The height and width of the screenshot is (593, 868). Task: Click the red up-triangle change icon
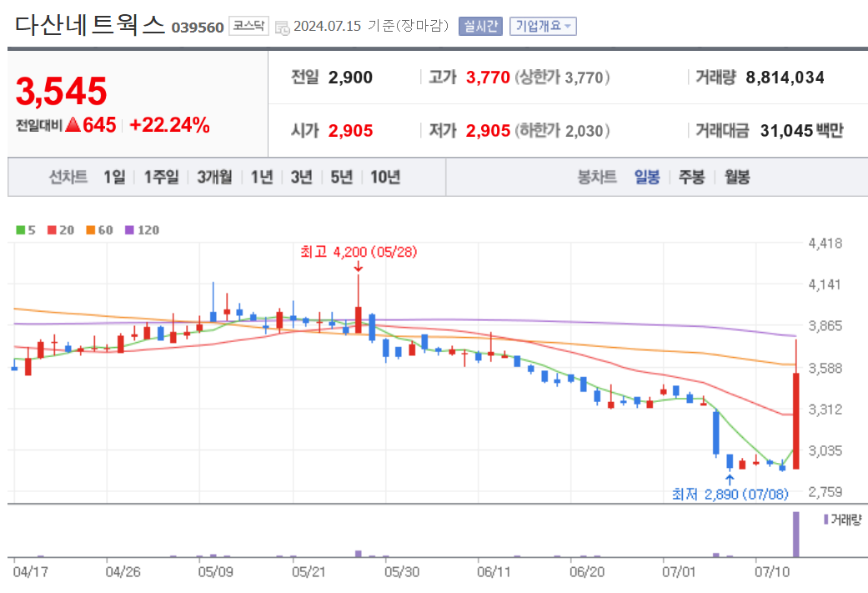point(73,124)
